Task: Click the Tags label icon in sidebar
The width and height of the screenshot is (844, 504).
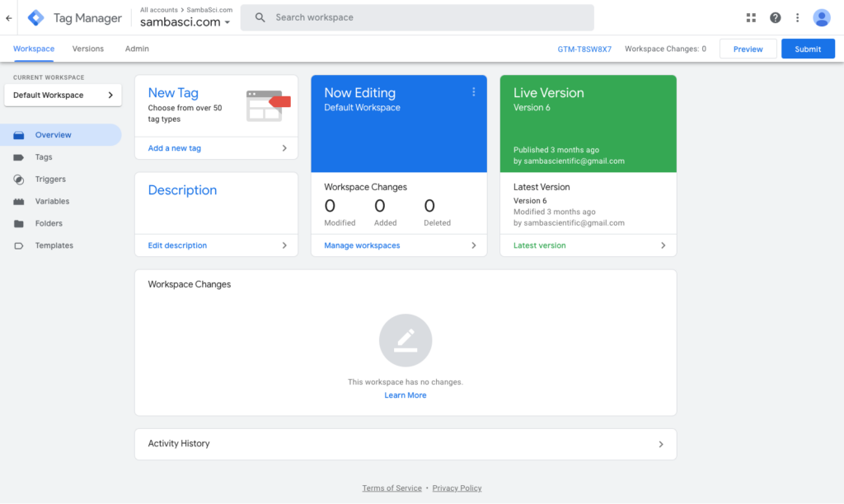Action: [x=19, y=157]
